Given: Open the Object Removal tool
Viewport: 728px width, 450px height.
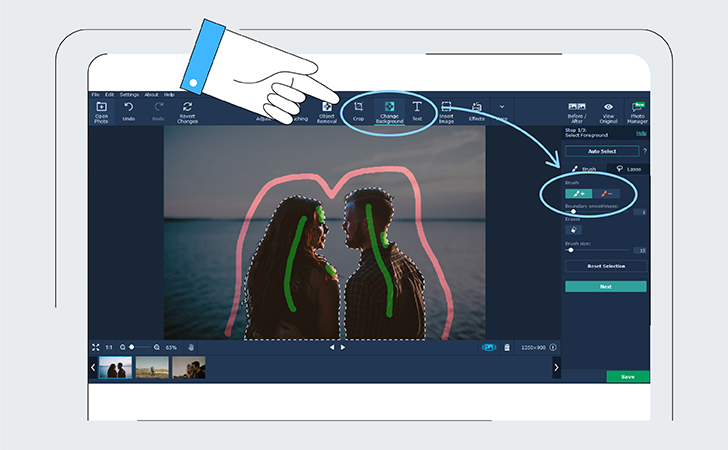Looking at the screenshot, I should click(326, 113).
